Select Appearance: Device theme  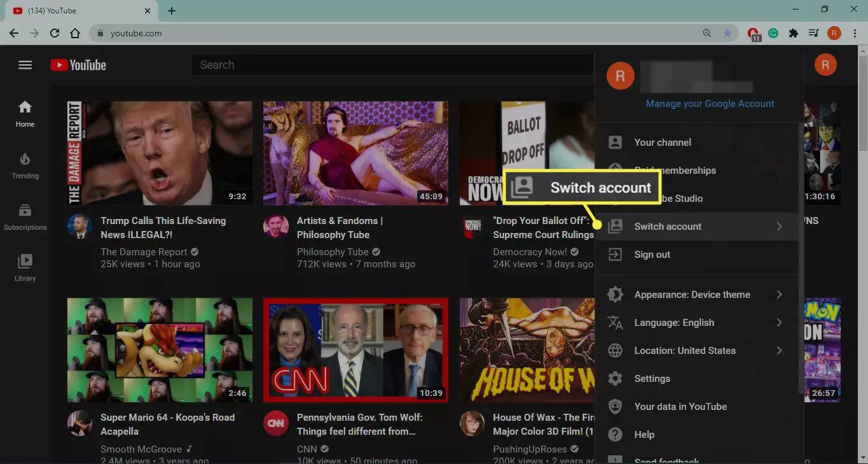click(x=696, y=295)
